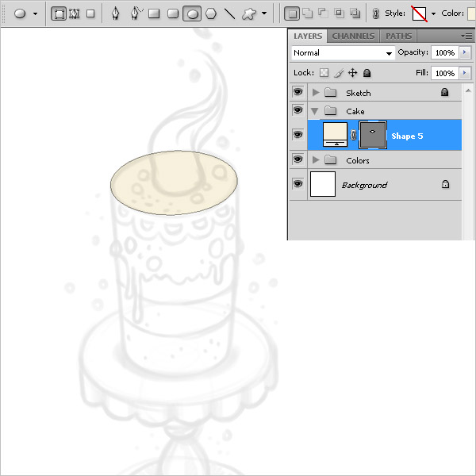Open the Style picker dropdown arrow
This screenshot has width=476, height=476.
tap(433, 13)
